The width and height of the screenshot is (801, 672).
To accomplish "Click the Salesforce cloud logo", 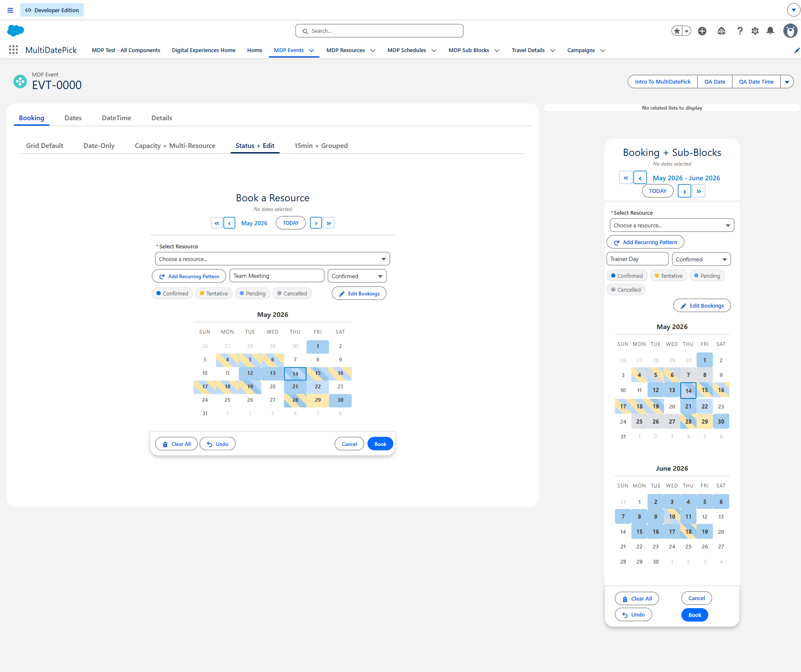I will click(x=16, y=31).
